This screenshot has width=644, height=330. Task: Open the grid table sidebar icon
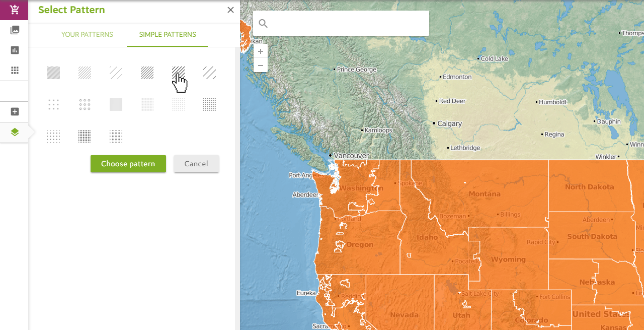(x=15, y=70)
